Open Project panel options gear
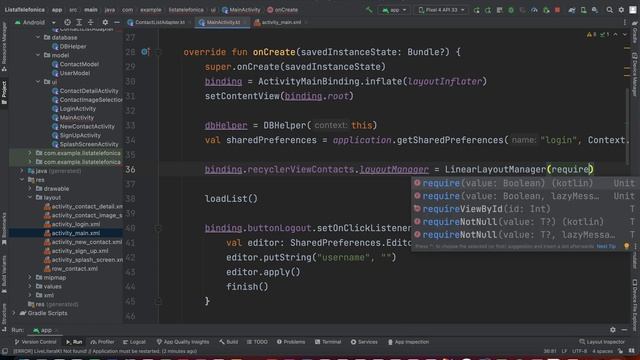Viewport: 640px width, 360px height. click(x=105, y=22)
